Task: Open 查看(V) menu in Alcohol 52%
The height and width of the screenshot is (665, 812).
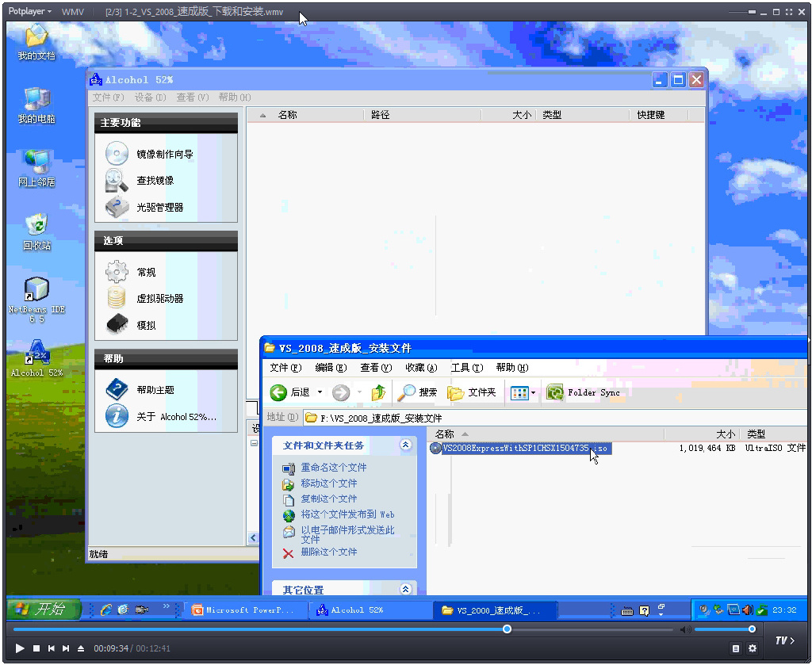Action: click(193, 97)
